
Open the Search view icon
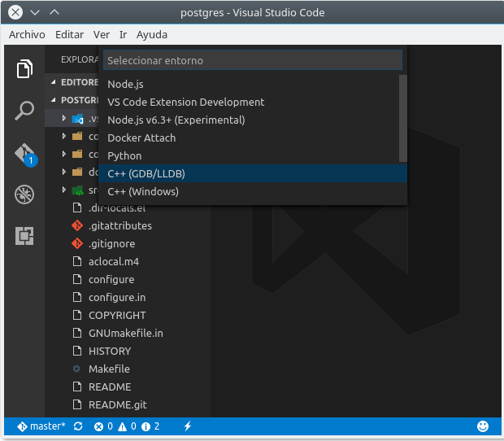pos(24,111)
